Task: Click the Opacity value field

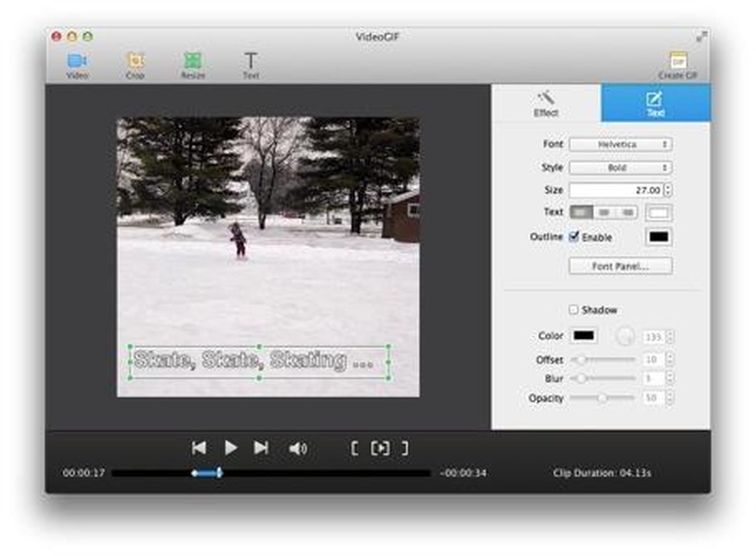Action: [x=653, y=398]
